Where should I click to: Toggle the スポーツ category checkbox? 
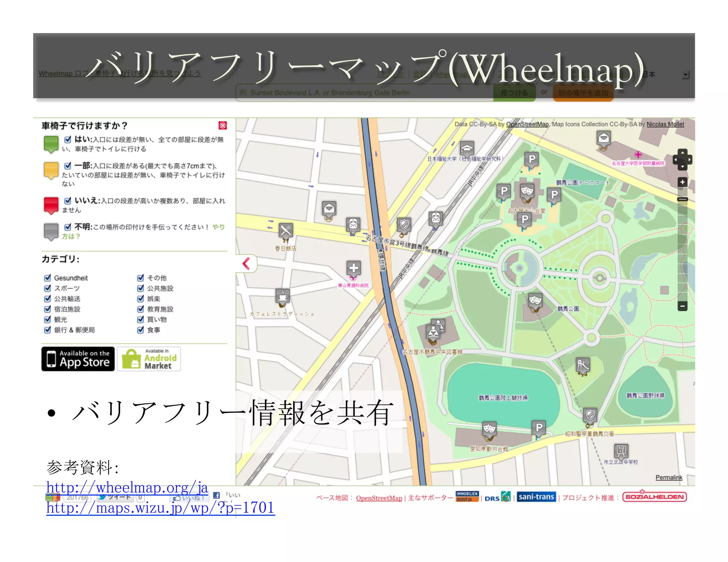coord(47,288)
